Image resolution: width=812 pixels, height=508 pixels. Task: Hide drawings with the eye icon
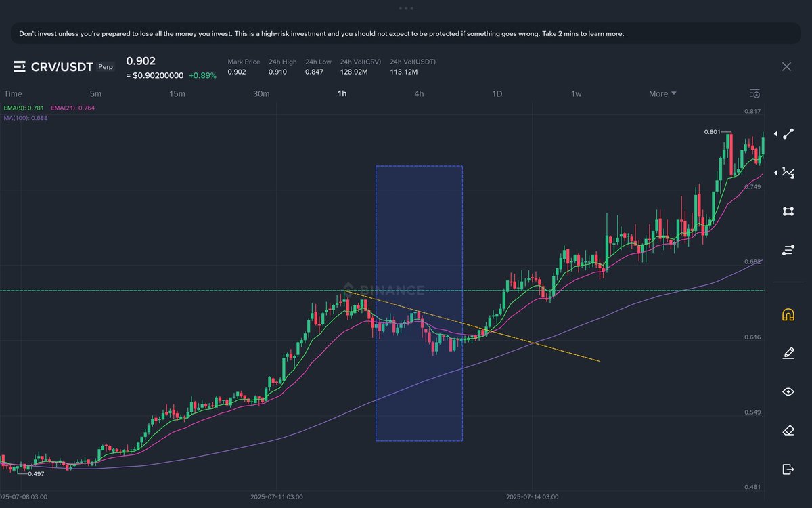(x=788, y=391)
